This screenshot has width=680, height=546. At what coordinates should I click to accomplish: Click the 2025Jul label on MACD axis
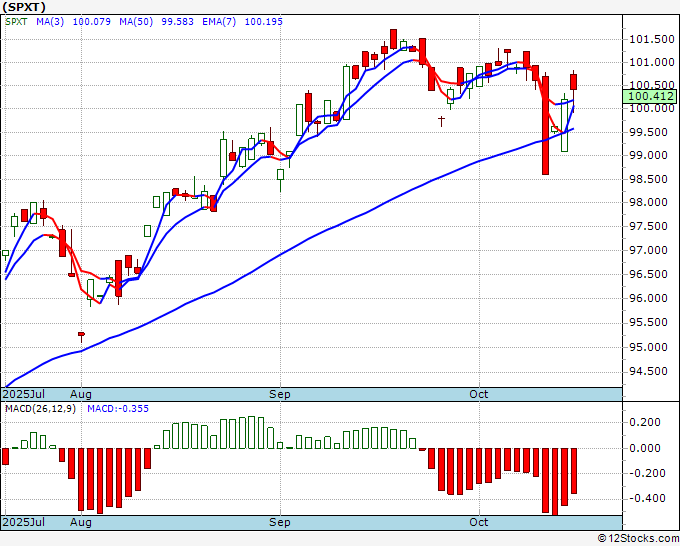coord(24,522)
